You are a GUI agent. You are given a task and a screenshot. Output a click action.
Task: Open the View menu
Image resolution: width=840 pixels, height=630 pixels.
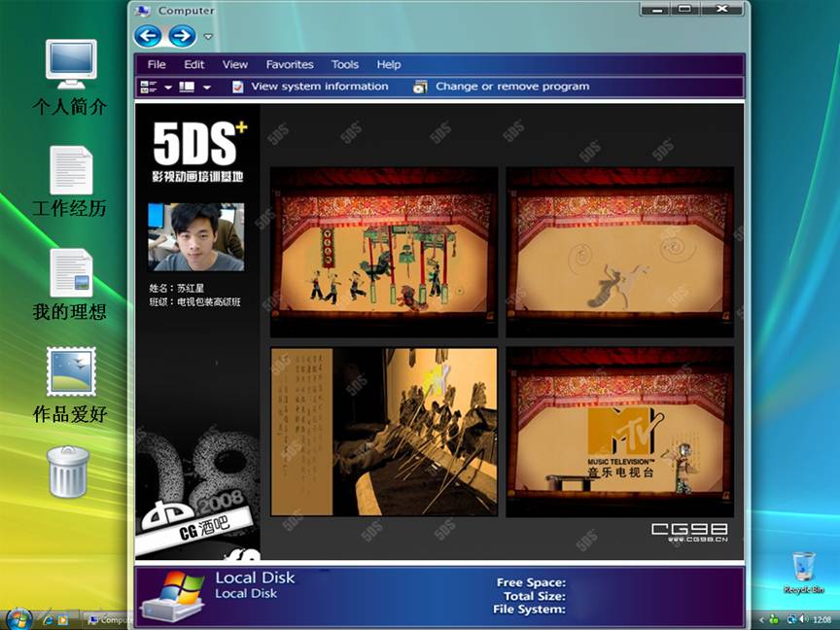[235, 65]
